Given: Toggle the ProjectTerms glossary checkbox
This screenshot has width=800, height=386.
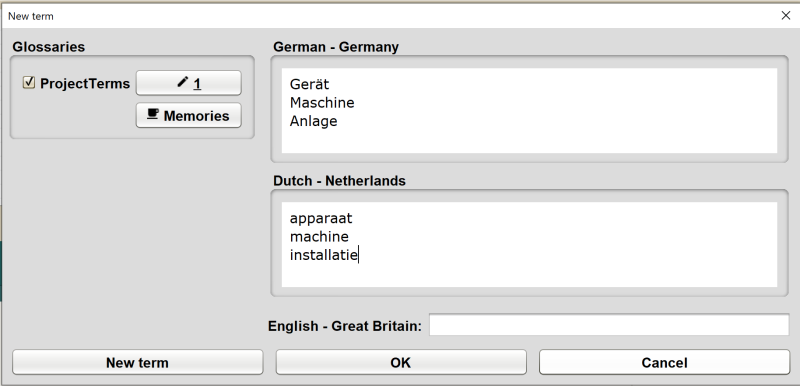Looking at the screenshot, I should pyautogui.click(x=29, y=83).
